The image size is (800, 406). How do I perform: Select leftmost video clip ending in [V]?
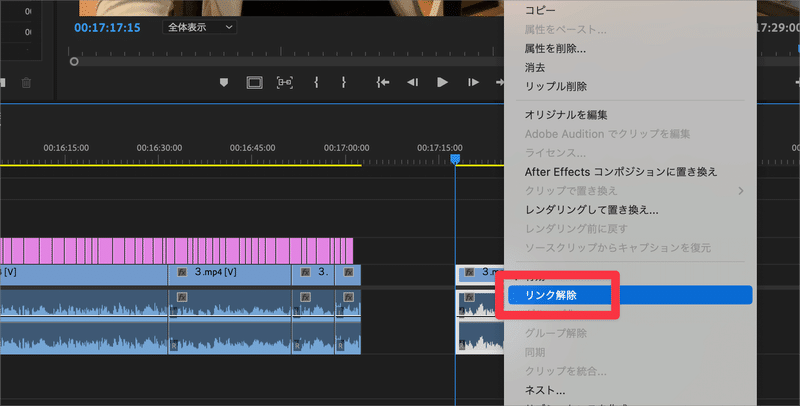pos(84,275)
